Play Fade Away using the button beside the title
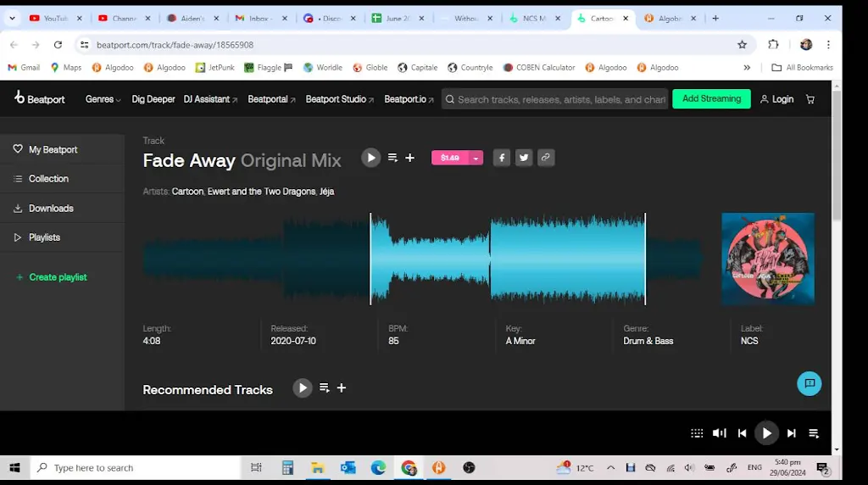The image size is (868, 485). pyautogui.click(x=370, y=158)
